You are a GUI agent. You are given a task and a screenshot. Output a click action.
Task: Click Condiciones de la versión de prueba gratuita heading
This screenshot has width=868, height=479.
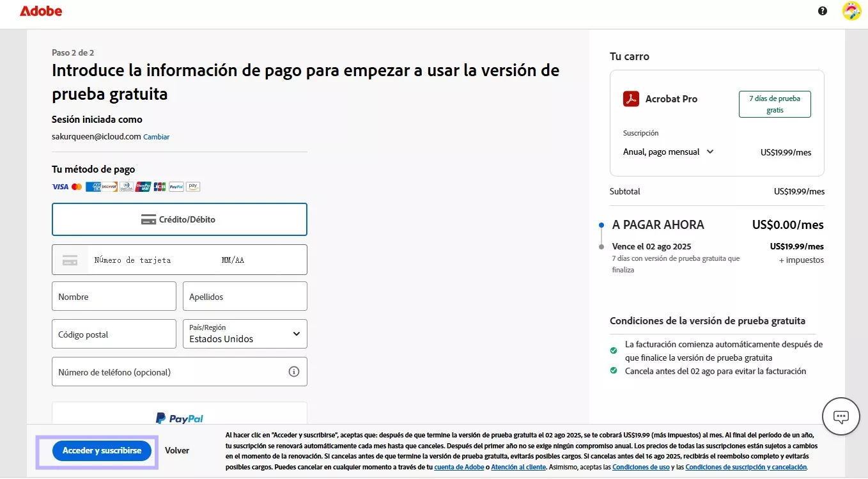[708, 320]
